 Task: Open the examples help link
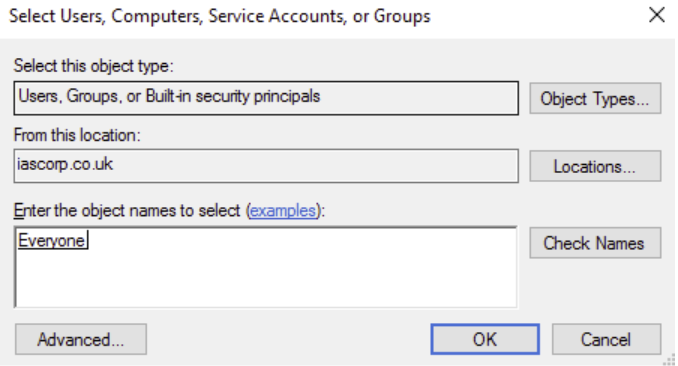coord(283,211)
